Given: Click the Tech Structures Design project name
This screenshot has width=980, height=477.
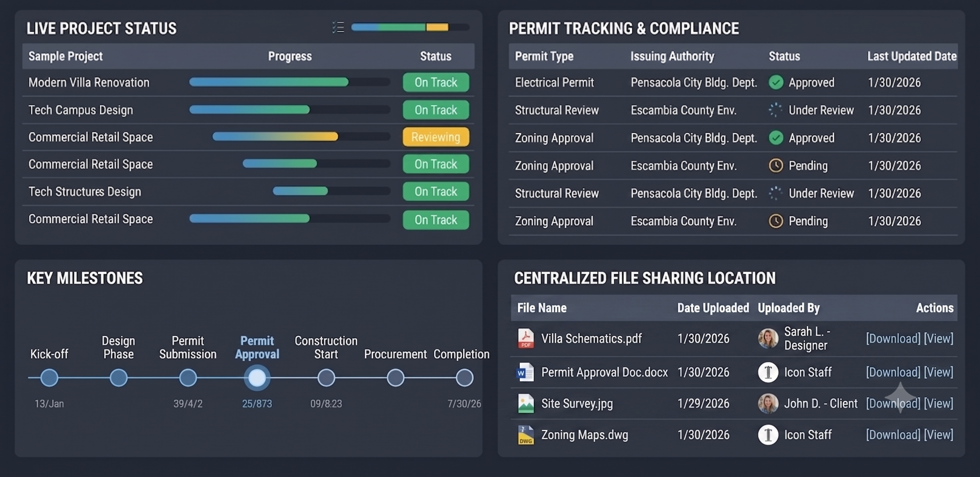Looking at the screenshot, I should tap(85, 191).
